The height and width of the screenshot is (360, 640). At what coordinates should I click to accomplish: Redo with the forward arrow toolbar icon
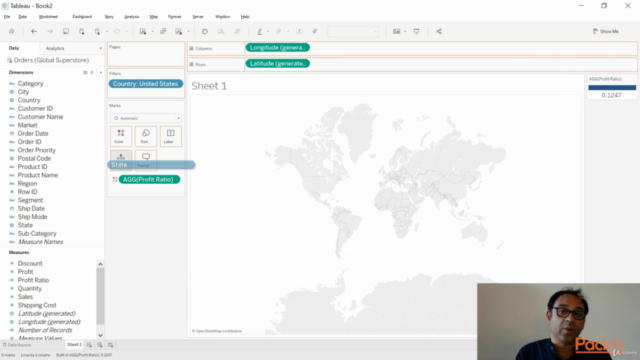click(50, 31)
